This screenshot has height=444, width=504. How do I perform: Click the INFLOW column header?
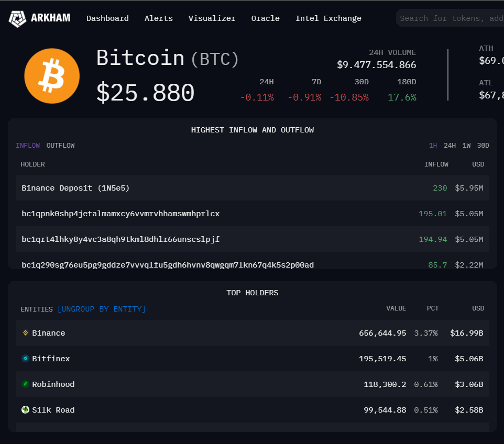(x=436, y=164)
